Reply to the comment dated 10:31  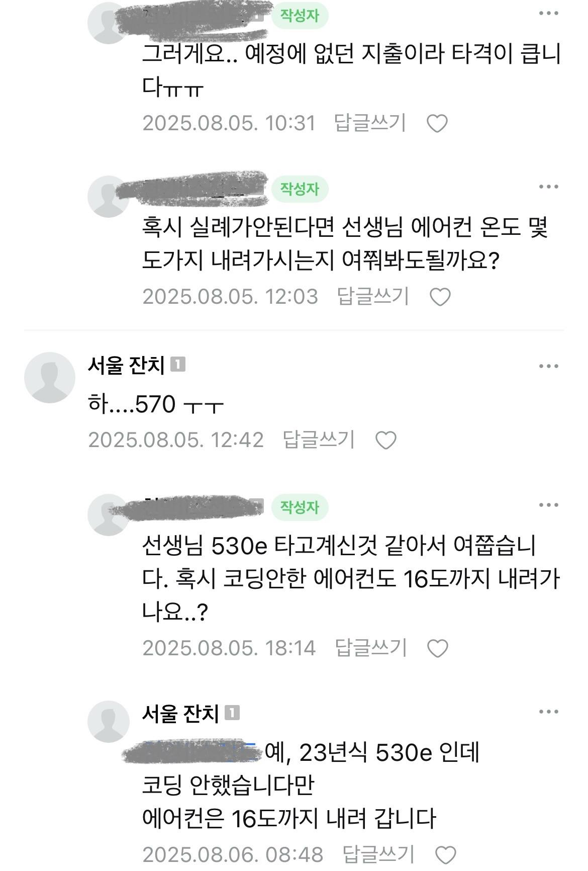[x=370, y=123]
